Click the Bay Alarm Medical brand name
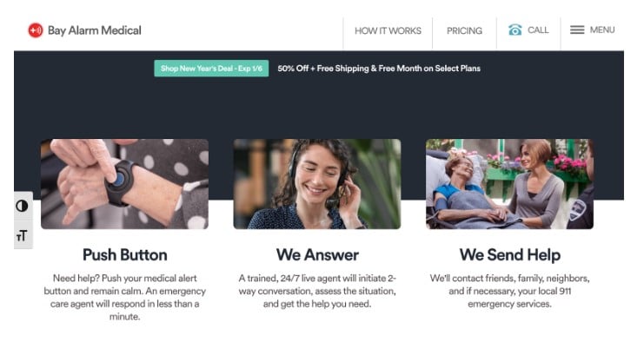Screen dimensions: 644x362 pyautogui.click(x=95, y=30)
